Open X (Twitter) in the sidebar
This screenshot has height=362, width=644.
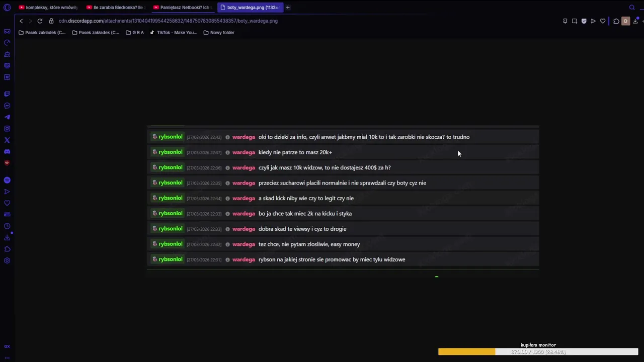point(7,140)
